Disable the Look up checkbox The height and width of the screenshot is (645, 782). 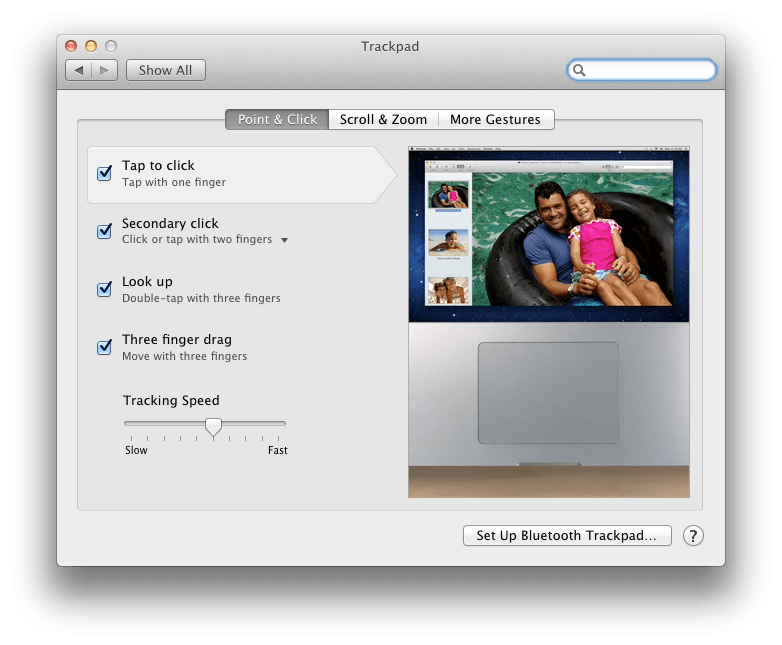tap(104, 289)
